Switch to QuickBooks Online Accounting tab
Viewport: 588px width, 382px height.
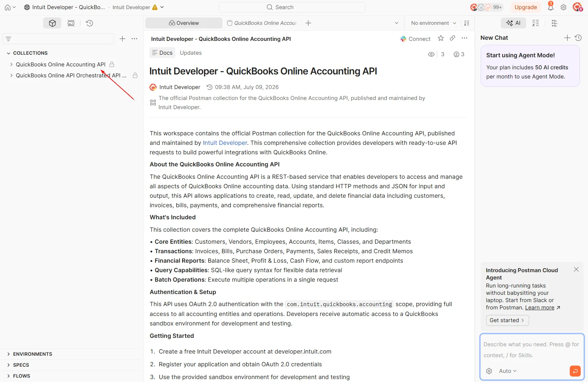262,23
